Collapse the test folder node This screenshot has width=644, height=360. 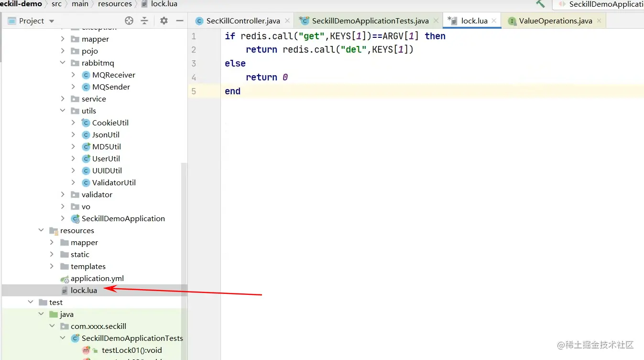click(30, 302)
